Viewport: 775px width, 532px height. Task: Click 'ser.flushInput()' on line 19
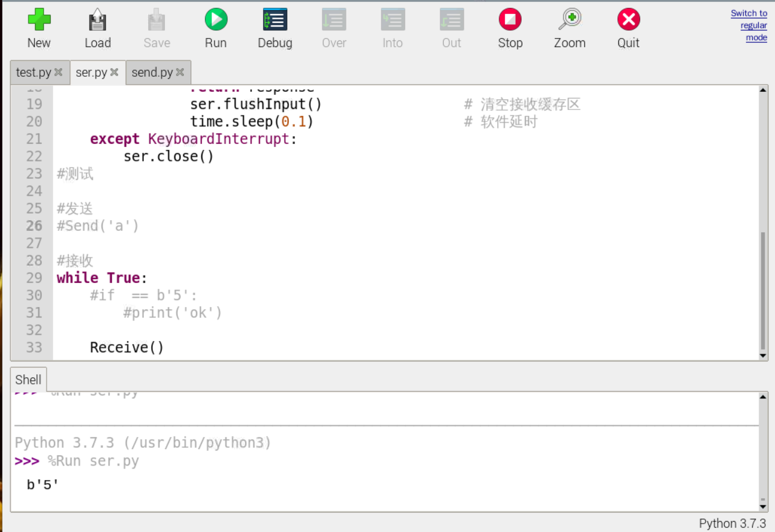[256, 105]
